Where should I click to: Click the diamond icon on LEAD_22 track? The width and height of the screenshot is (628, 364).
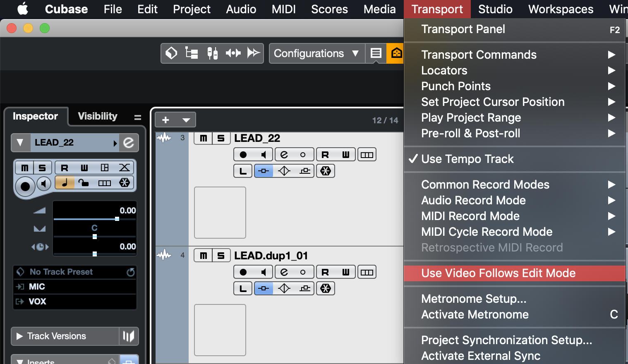(x=284, y=171)
